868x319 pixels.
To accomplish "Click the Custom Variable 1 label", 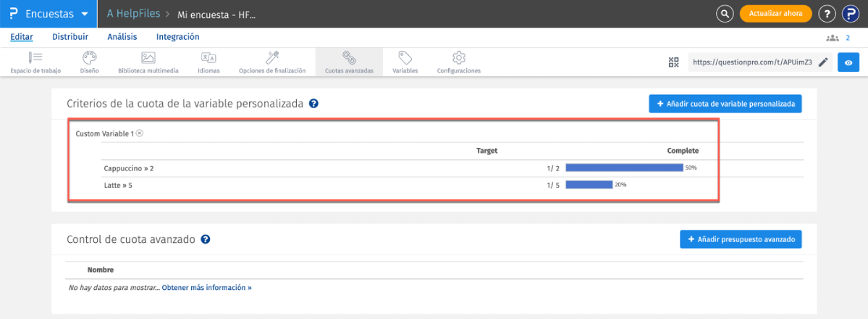I will (x=105, y=133).
